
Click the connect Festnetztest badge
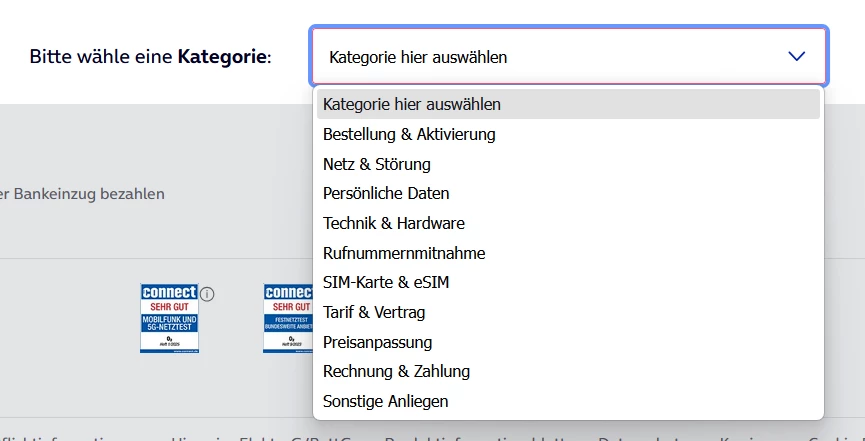point(289,318)
